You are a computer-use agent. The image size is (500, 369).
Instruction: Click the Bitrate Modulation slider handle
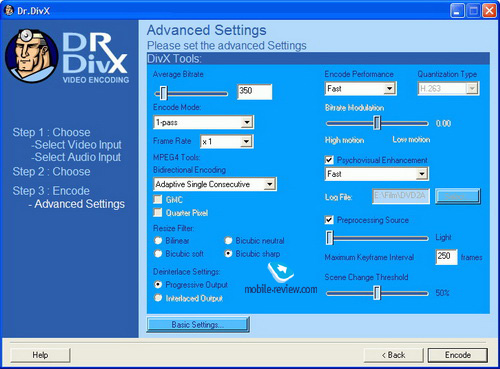point(377,123)
